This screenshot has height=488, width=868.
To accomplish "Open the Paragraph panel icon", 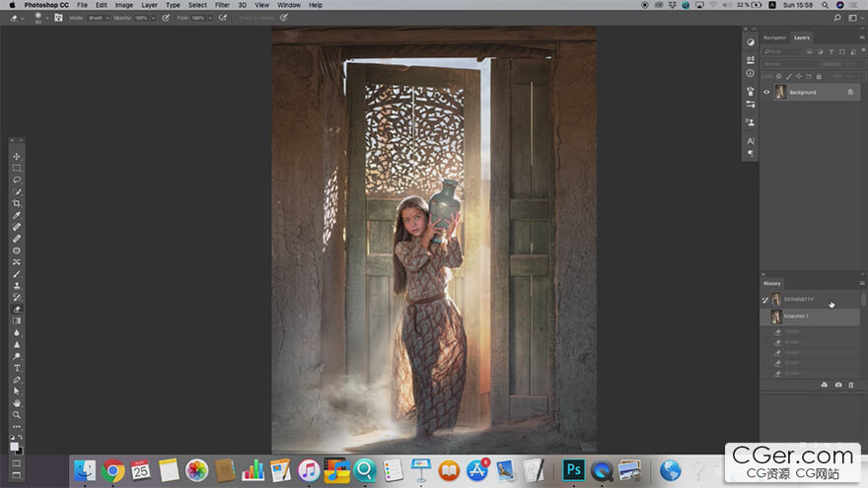I will click(x=750, y=153).
